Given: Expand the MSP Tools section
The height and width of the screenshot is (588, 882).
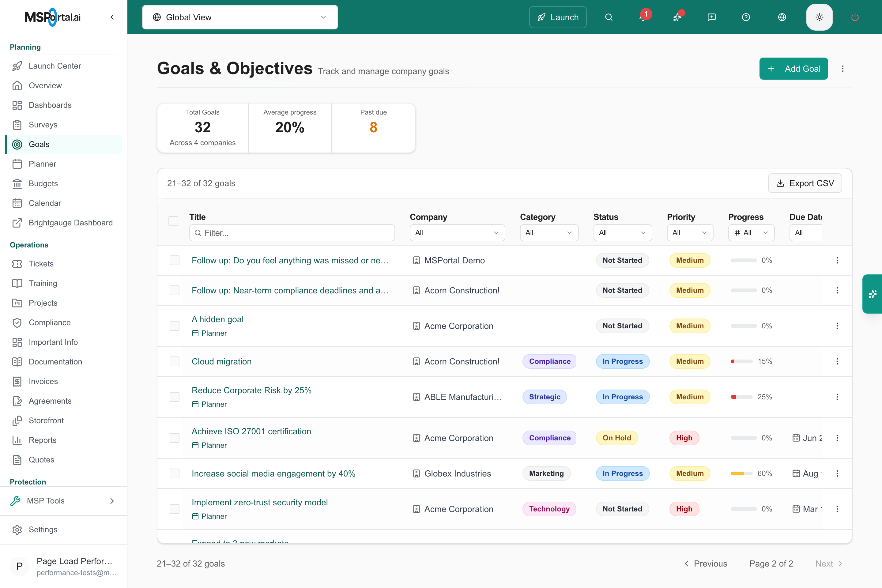Looking at the screenshot, I should [63, 501].
